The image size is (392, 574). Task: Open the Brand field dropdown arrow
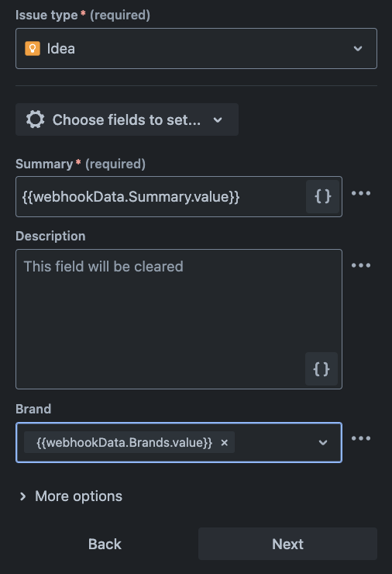coord(323,443)
